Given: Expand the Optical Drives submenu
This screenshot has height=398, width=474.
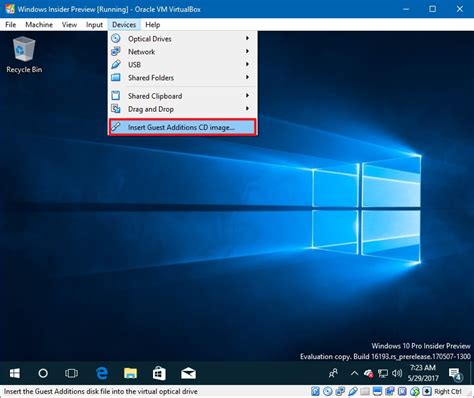Looking at the screenshot, I should click(x=182, y=39).
